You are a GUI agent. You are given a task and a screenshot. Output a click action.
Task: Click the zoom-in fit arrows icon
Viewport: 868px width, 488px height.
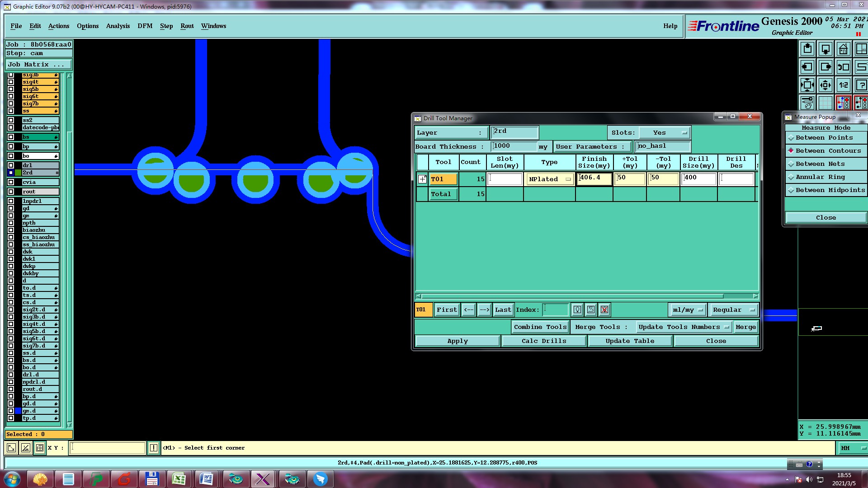point(807,85)
